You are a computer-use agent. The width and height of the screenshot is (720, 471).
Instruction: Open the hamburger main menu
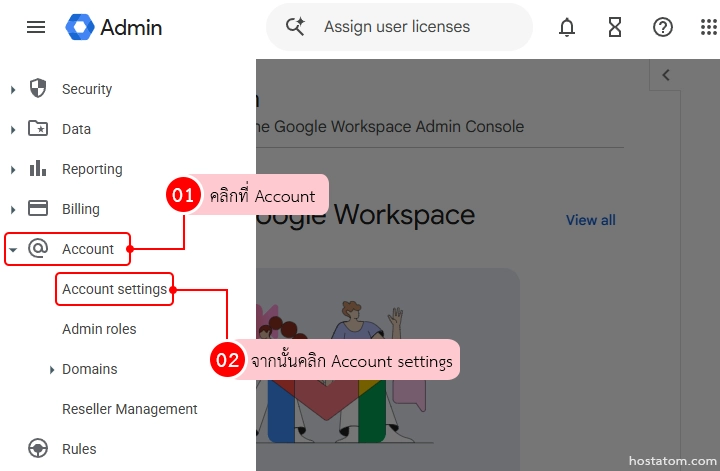tap(36, 28)
